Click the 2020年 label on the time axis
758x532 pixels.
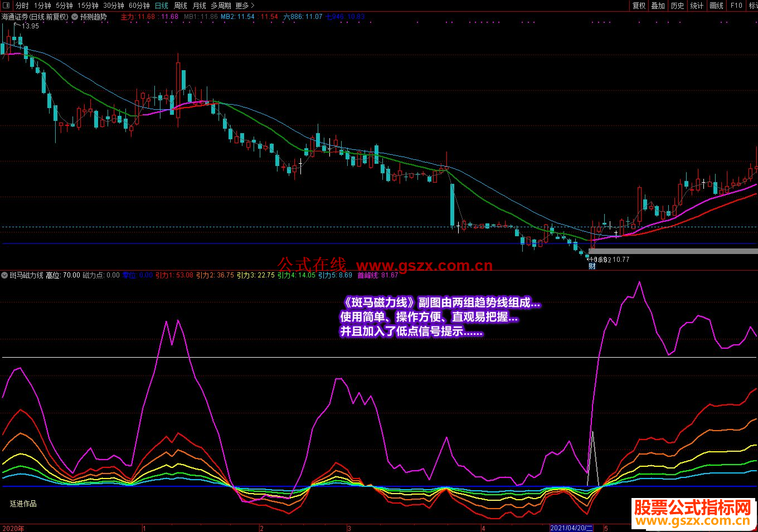tap(13, 528)
